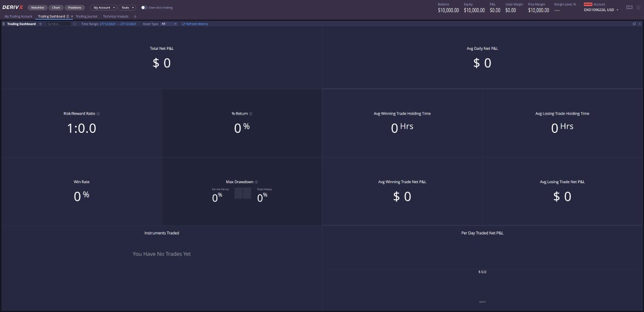The width and height of the screenshot is (644, 312).
Task: Switch to the Technical Analysis tab
Action: (x=115, y=16)
